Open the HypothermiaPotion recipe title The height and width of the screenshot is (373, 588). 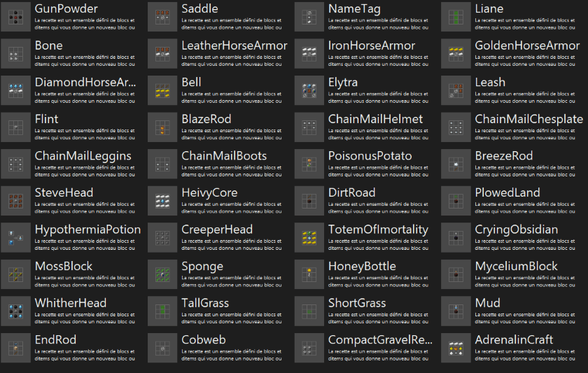pos(87,230)
